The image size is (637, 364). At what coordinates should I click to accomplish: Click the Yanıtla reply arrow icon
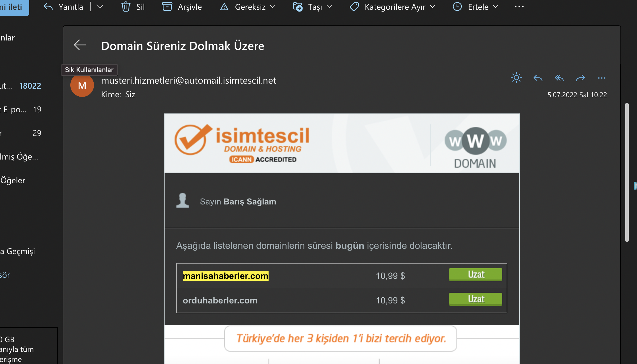click(48, 7)
